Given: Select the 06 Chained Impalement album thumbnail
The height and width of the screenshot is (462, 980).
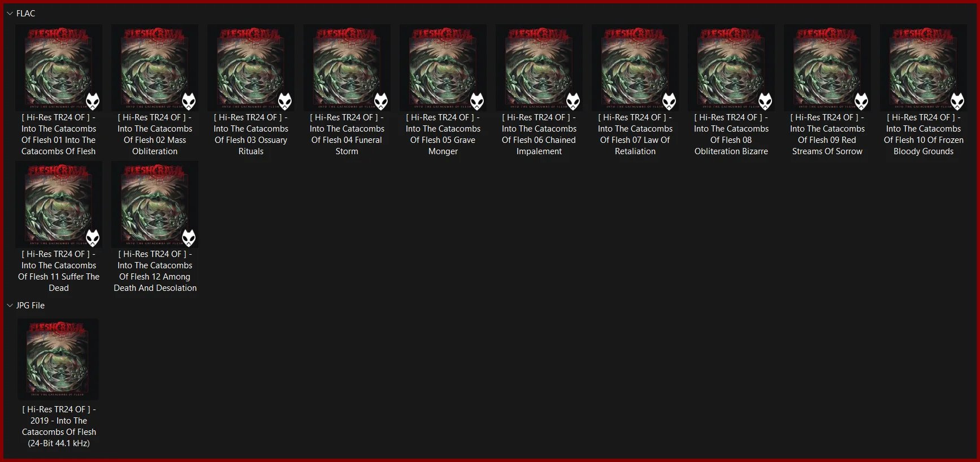Looking at the screenshot, I should (x=539, y=67).
